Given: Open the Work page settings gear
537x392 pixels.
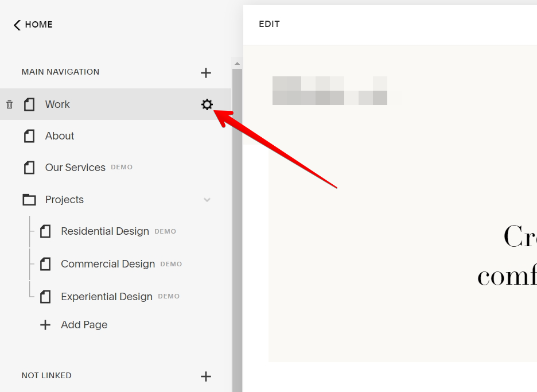Looking at the screenshot, I should [x=207, y=104].
